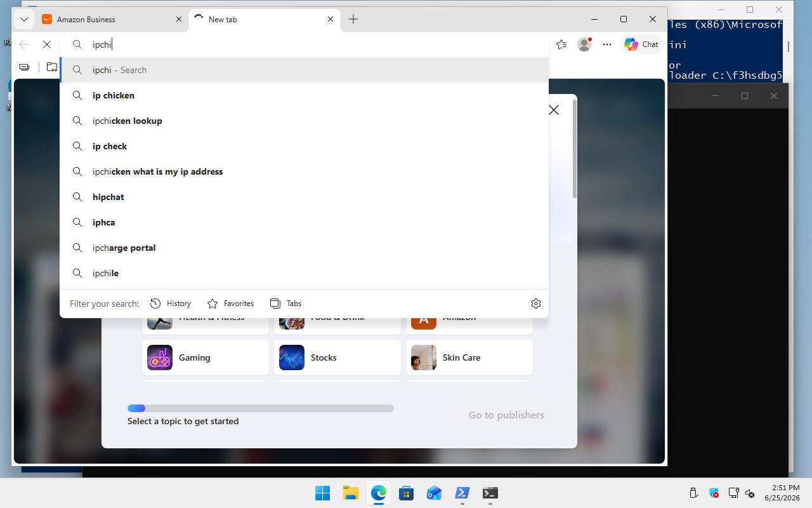
Task: Choose the 'ip chicken' suggestion
Action: (304, 95)
